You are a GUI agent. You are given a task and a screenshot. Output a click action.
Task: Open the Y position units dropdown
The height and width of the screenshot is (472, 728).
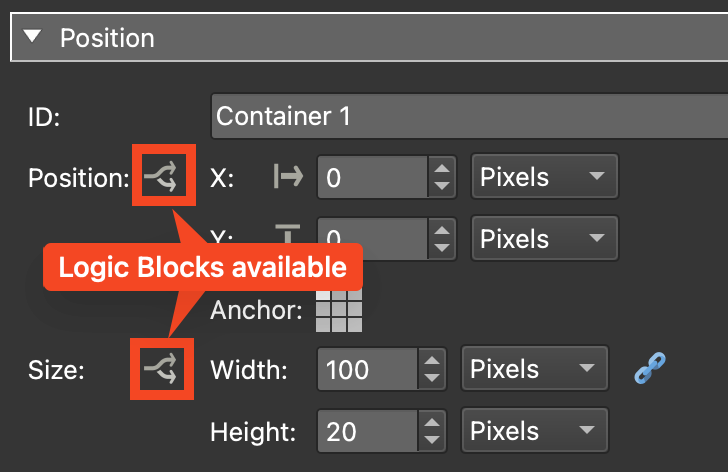tap(544, 240)
